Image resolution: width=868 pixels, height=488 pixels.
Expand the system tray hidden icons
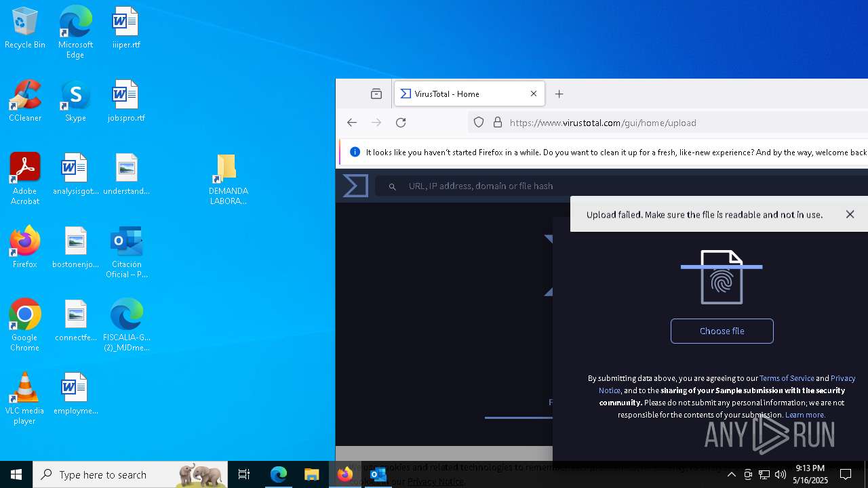click(731, 474)
